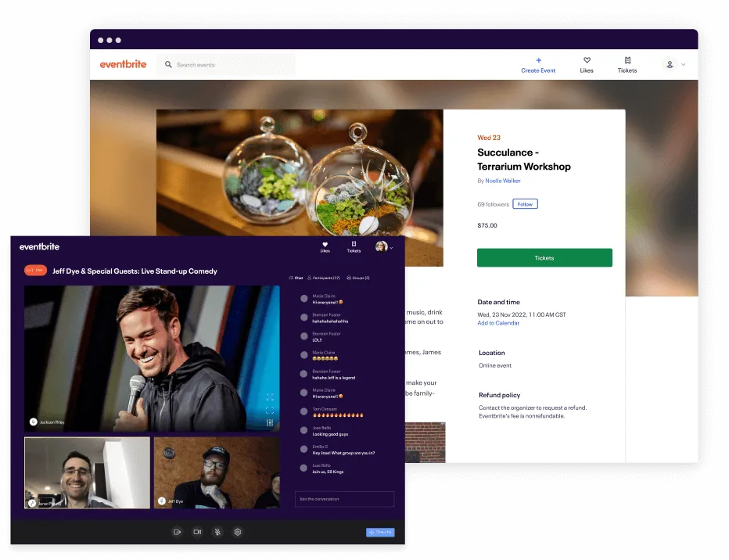Click the Join the conversation chat box
Viewport: 729px width, 560px height.
coord(344,499)
